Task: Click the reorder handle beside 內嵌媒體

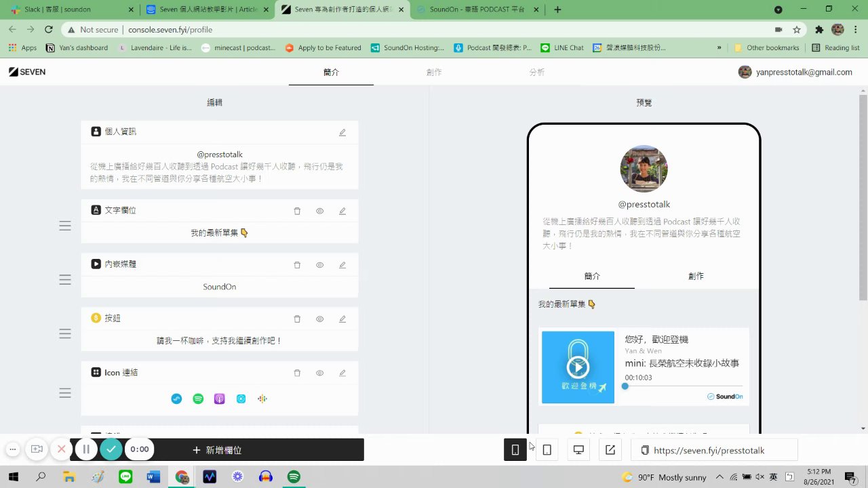Action: 65,279
